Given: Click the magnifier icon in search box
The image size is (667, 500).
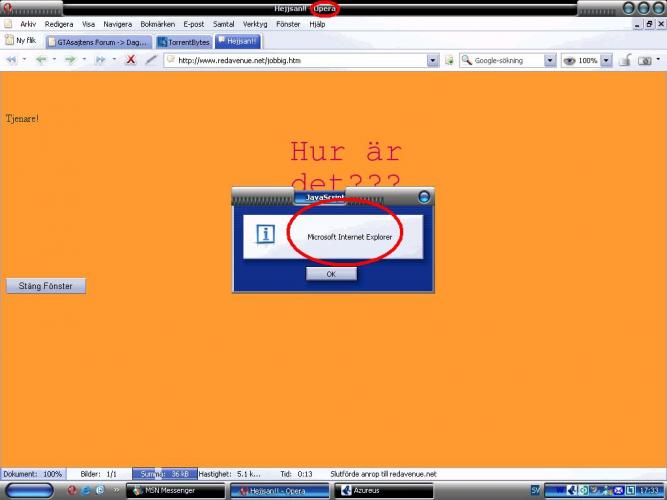Looking at the screenshot, I should (467, 60).
